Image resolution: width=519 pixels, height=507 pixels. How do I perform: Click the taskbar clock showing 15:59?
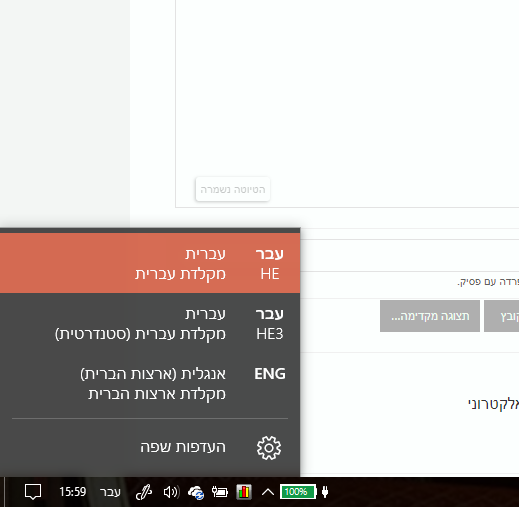click(73, 492)
